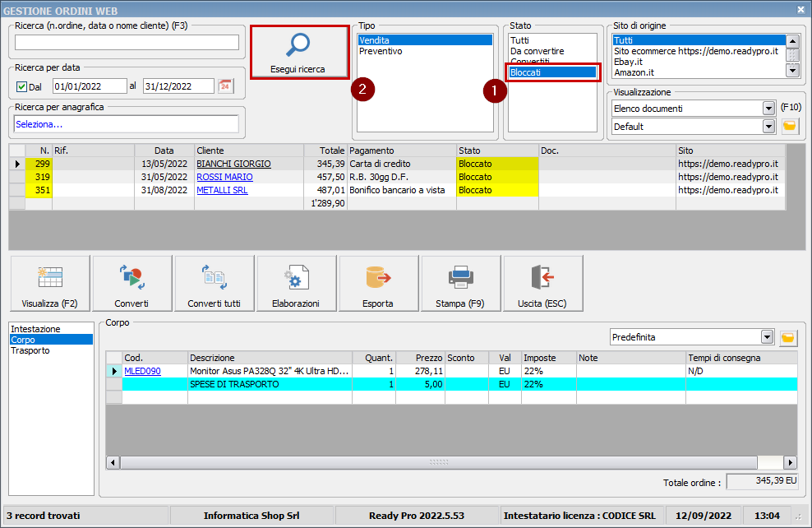Click Uscita (ESC) exit button

coord(542,283)
